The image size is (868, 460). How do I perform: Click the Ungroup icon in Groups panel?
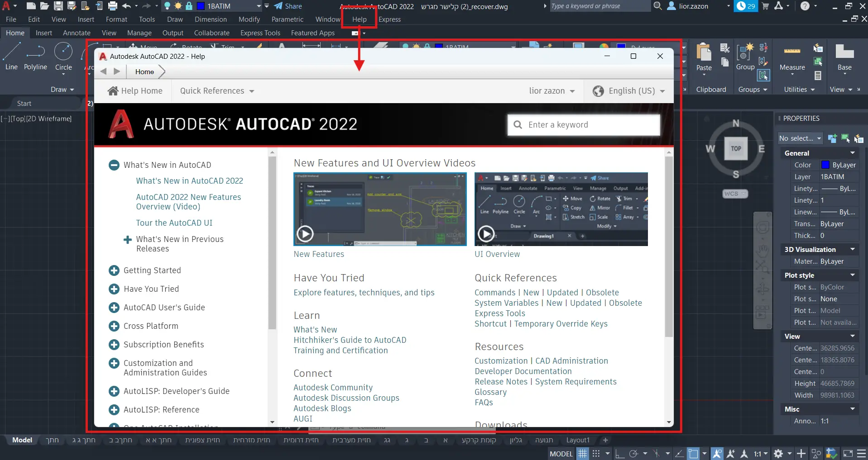[763, 47]
